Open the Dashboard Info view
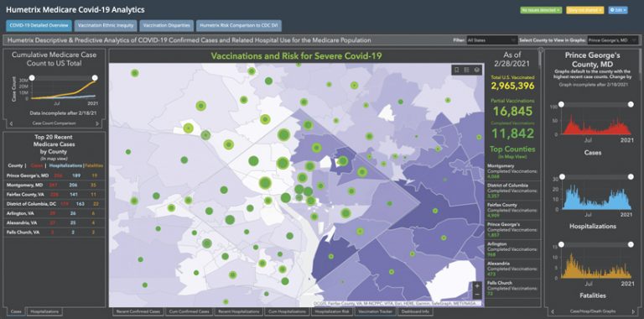Image resolution: width=644 pixels, height=319 pixels. tap(416, 311)
